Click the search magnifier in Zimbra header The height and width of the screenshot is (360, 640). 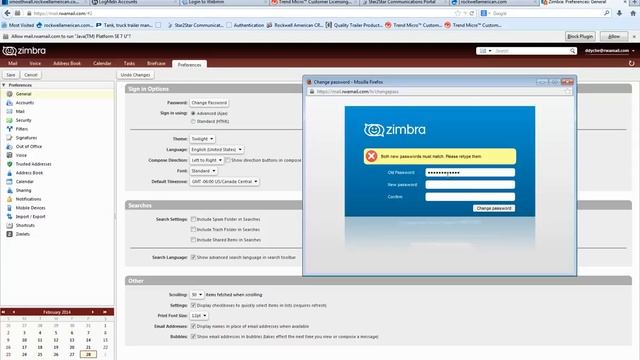[x=573, y=51]
